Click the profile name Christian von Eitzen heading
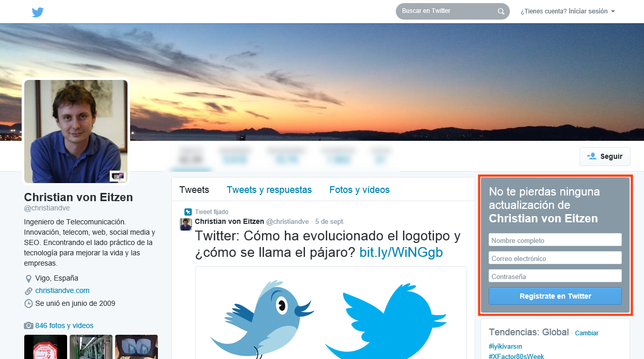 [78, 197]
